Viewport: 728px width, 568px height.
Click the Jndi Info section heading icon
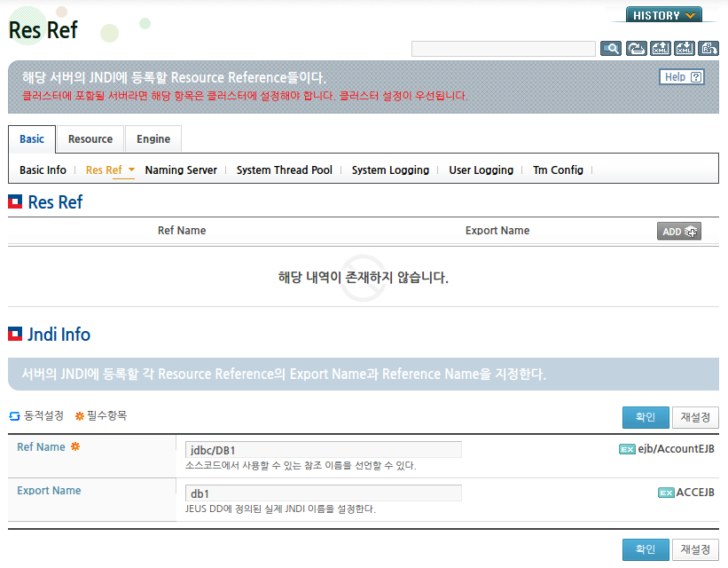15,334
